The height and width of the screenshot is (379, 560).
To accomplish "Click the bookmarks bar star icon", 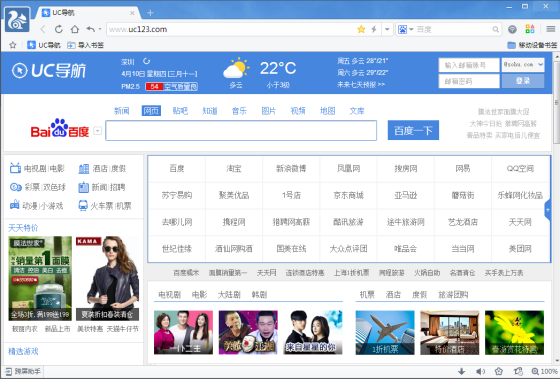I will (x=13, y=45).
